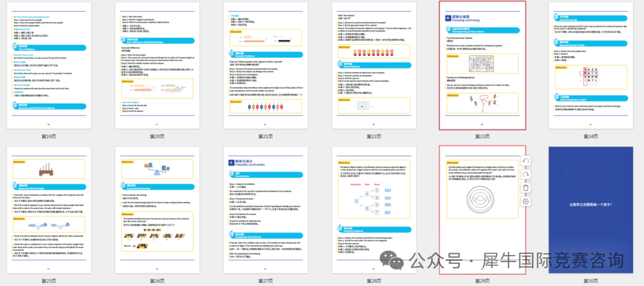This screenshot has height=286, width=644.
Task: Click the 第19页 page label
Action: pyautogui.click(x=49, y=136)
